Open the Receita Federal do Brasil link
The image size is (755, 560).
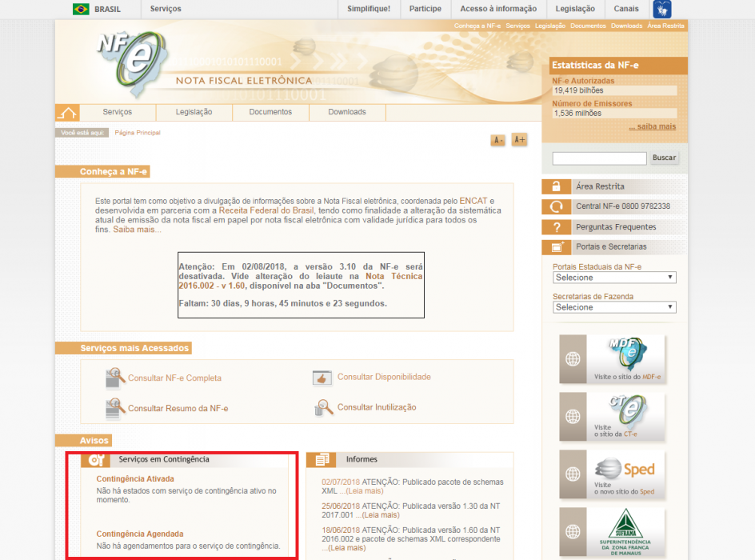tap(266, 210)
